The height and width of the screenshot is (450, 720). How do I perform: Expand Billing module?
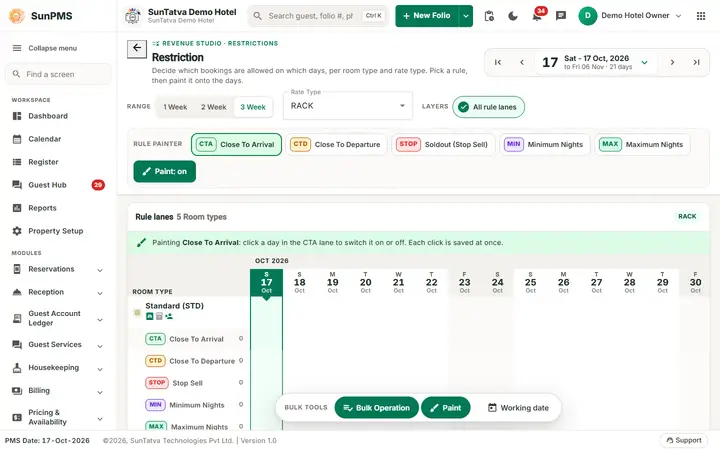coord(57,391)
